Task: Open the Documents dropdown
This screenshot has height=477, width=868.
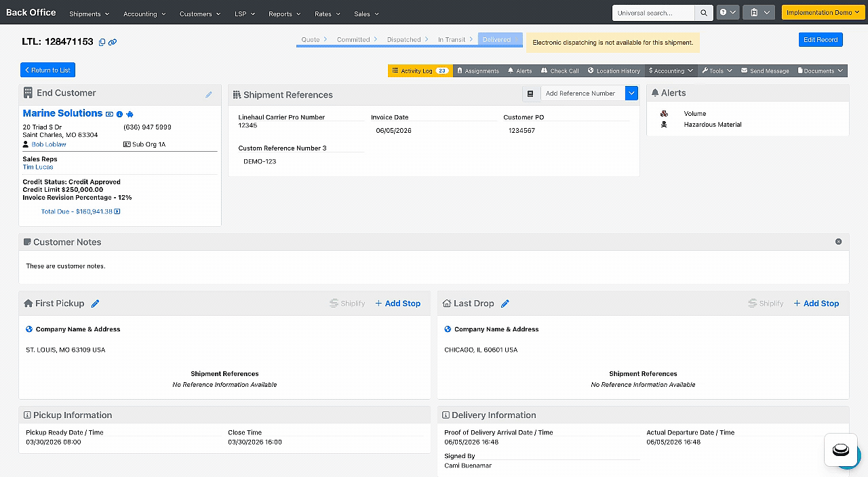Action: point(821,70)
